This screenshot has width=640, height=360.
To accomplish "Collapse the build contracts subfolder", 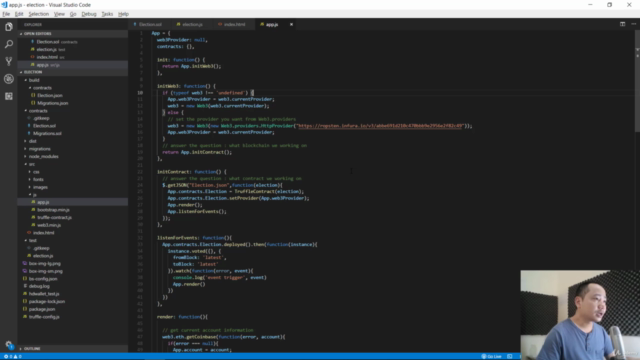I will [73, 88].
